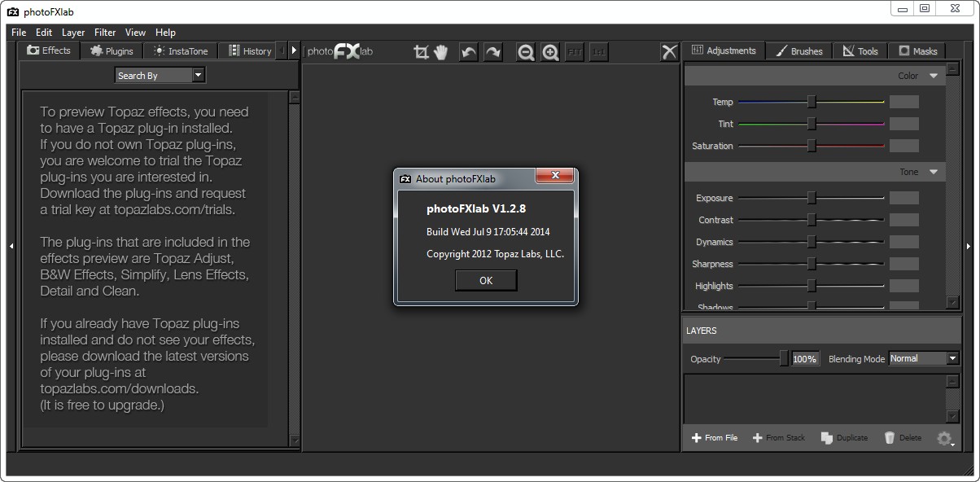
Task: Close the About photoFXlab dialog
Action: (x=555, y=176)
